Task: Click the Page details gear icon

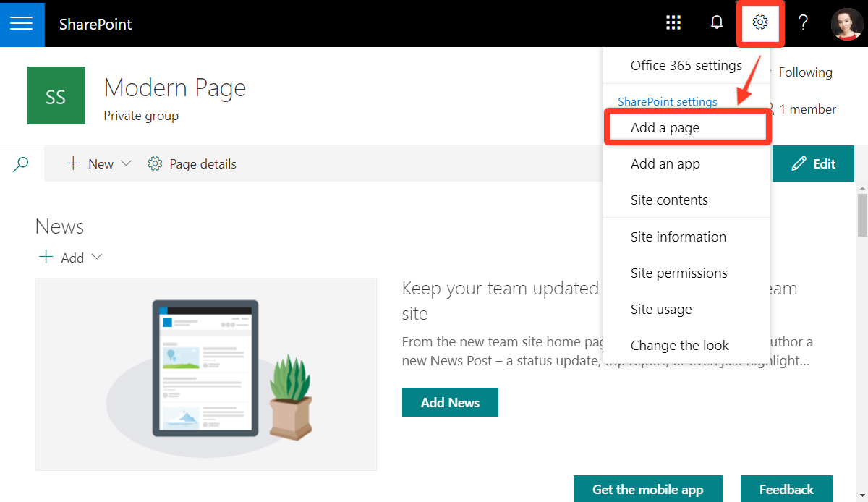Action: click(155, 163)
